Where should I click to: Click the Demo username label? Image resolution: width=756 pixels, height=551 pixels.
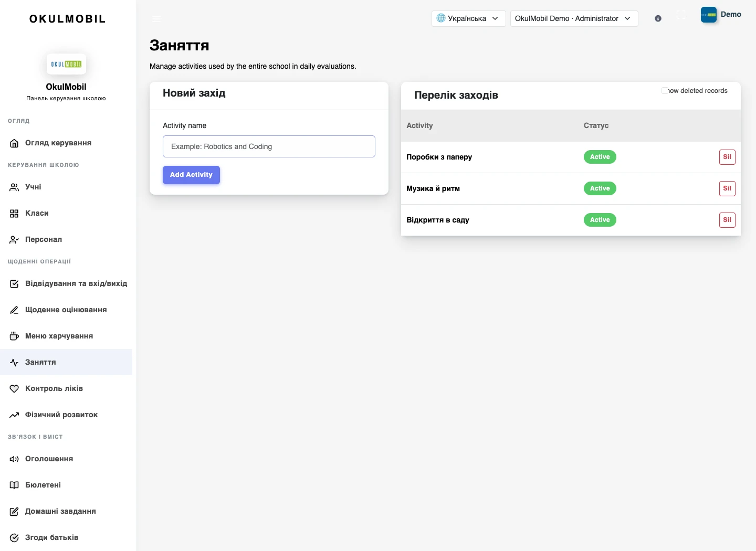point(731,14)
